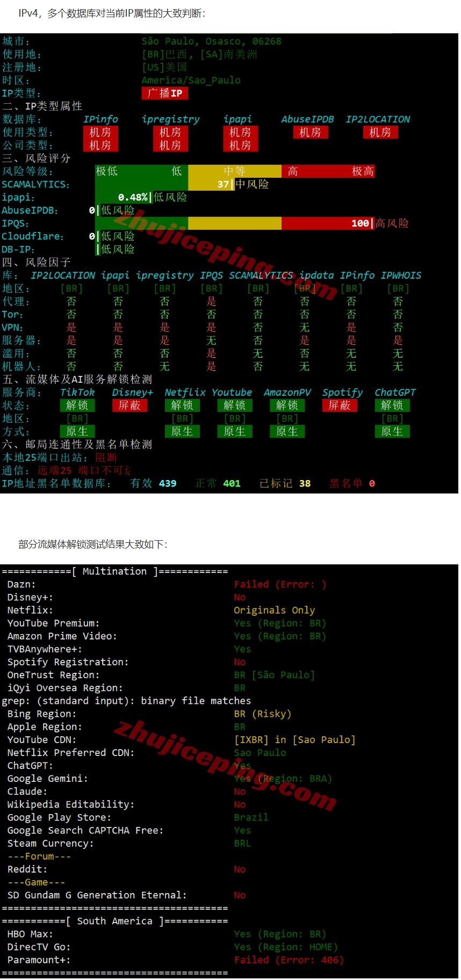This screenshot has height=980, width=461.
Task: Click the 五、流媒体及AI服务解锁检测 heading
Action: 77,380
